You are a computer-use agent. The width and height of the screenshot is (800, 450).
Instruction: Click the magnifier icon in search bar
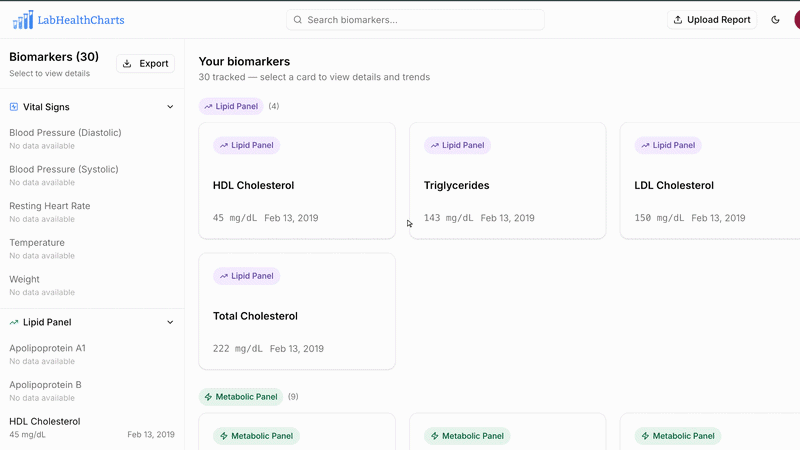click(x=297, y=20)
